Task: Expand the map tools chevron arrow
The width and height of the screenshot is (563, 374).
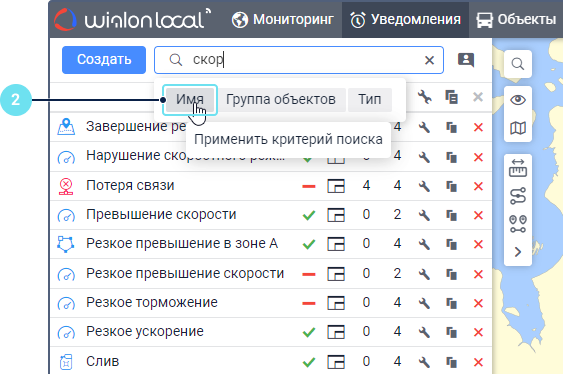Action: click(x=518, y=252)
